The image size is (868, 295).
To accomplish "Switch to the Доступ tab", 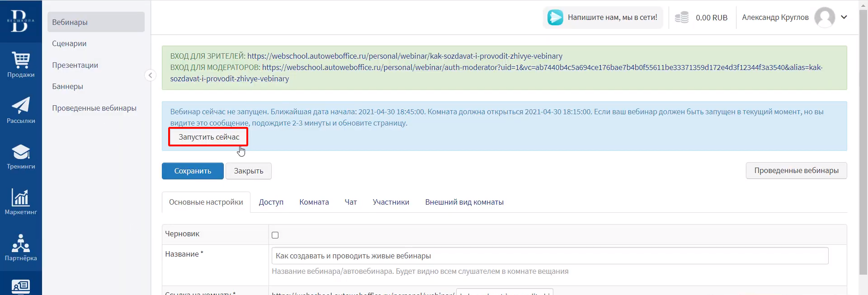I will (271, 202).
